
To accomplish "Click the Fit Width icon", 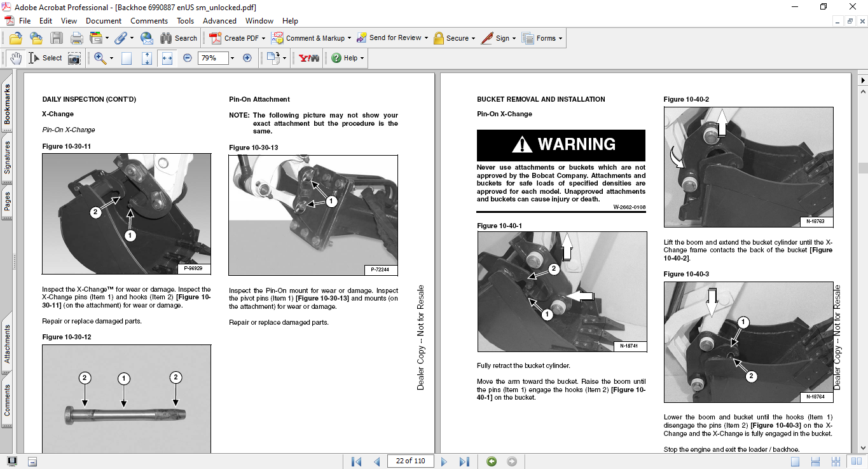I will [167, 58].
